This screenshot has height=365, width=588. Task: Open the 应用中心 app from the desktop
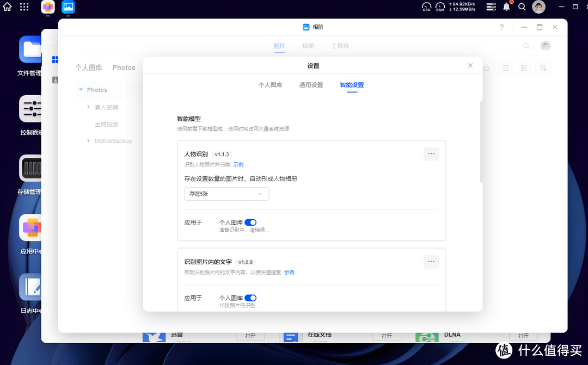pos(30,227)
